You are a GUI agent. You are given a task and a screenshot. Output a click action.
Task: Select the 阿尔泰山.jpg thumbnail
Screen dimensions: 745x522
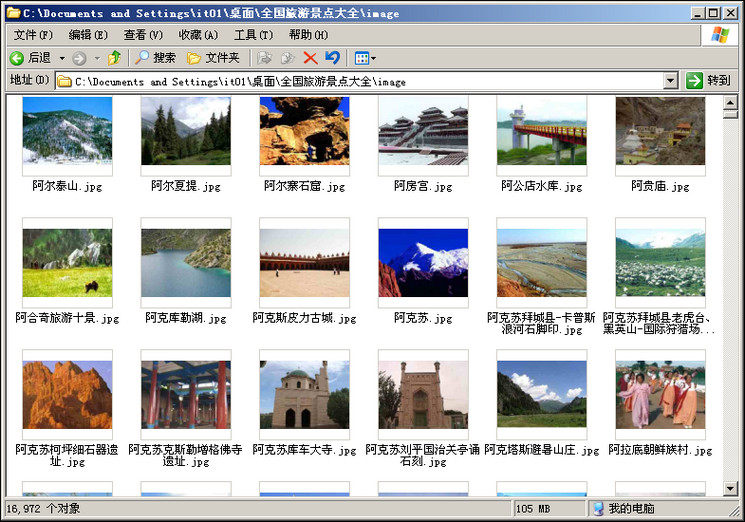[x=67, y=131]
